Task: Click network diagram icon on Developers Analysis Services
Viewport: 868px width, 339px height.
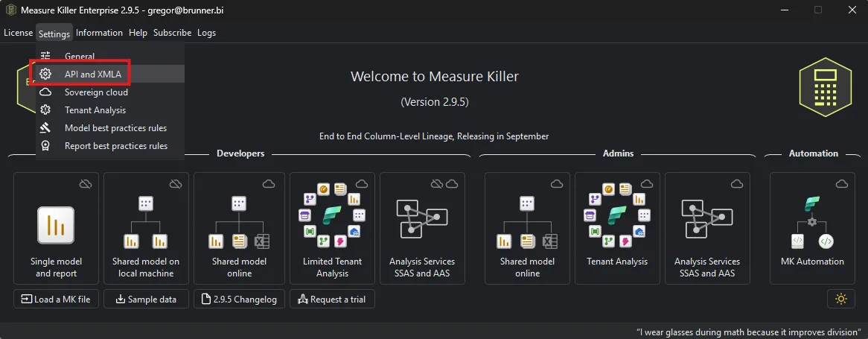Action: click(422, 219)
